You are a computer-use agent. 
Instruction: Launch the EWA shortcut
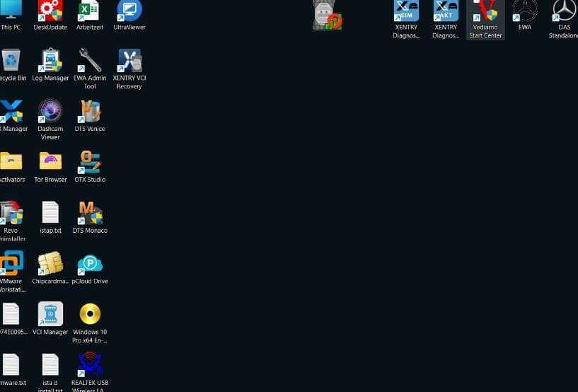[x=524, y=15]
